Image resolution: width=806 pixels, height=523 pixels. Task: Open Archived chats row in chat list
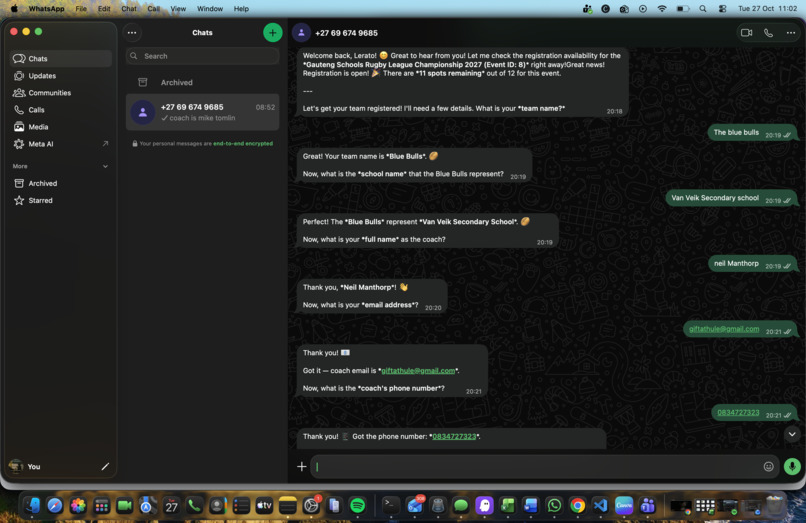tap(203, 82)
